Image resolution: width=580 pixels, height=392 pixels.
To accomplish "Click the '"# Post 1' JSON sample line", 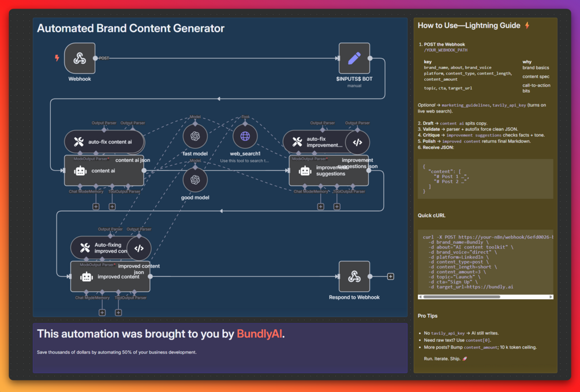I will (x=452, y=176).
